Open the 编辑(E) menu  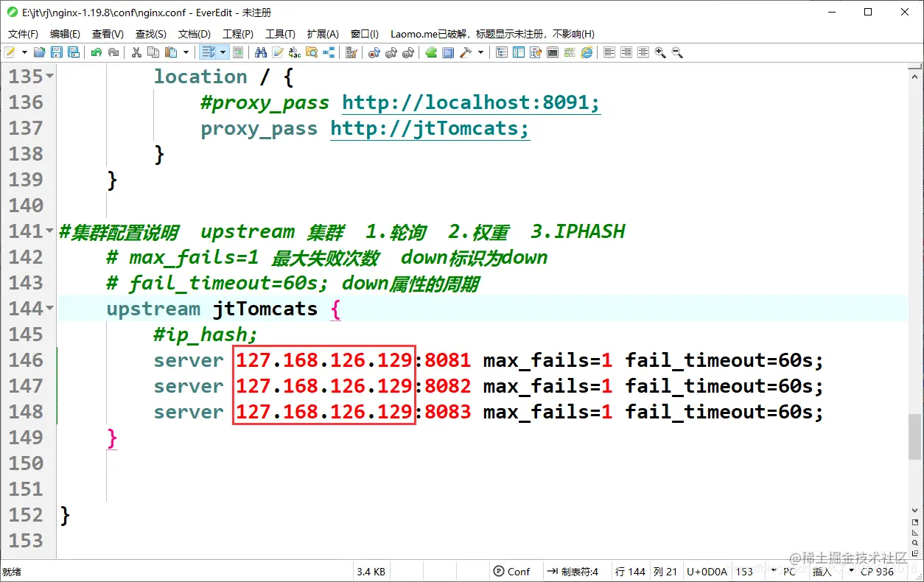coord(65,34)
